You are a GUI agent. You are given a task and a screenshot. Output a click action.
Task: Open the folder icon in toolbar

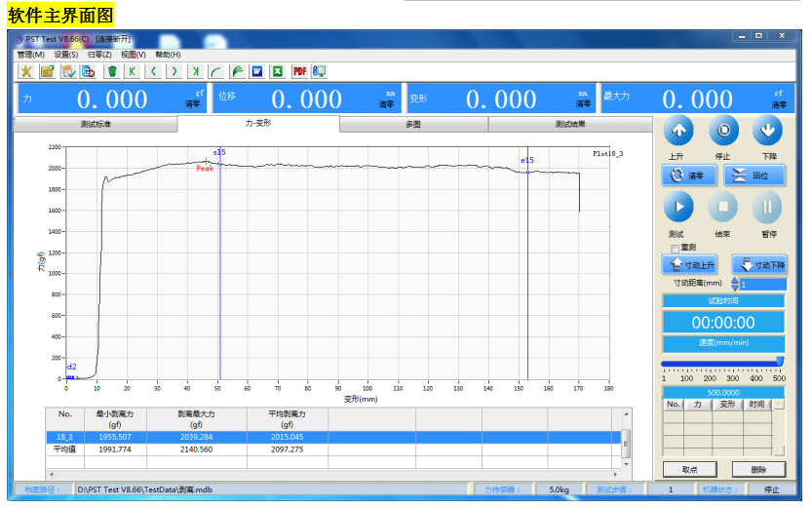(47, 71)
